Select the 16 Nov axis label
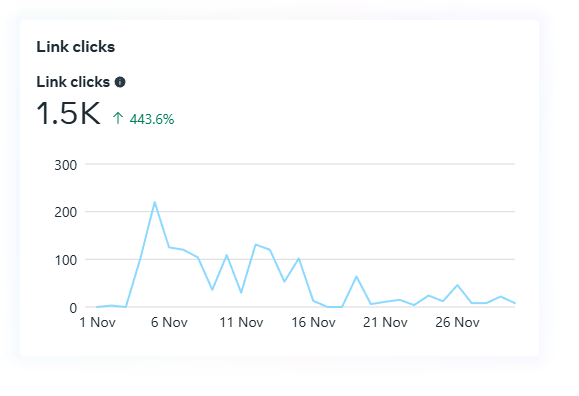This screenshot has width=579, height=396. 314,322
